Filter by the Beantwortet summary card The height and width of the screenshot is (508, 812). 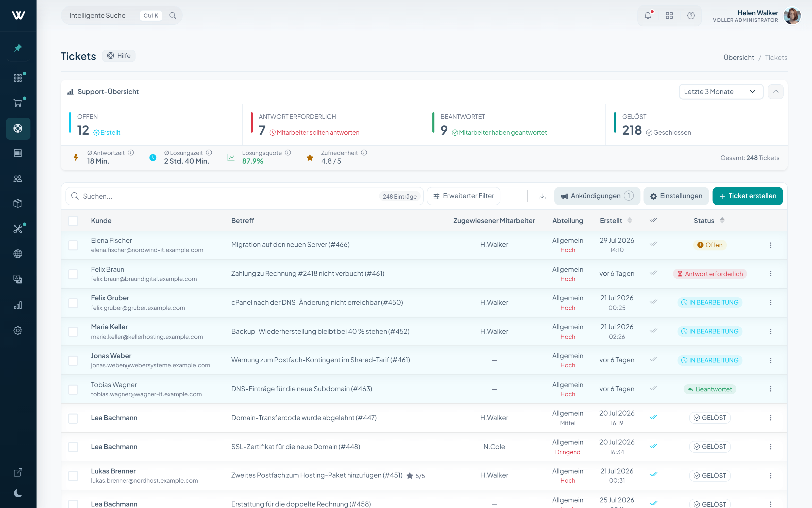pyautogui.click(x=515, y=124)
